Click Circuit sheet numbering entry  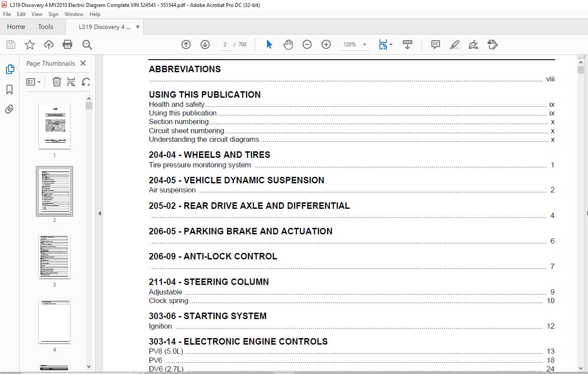pyautogui.click(x=352, y=131)
